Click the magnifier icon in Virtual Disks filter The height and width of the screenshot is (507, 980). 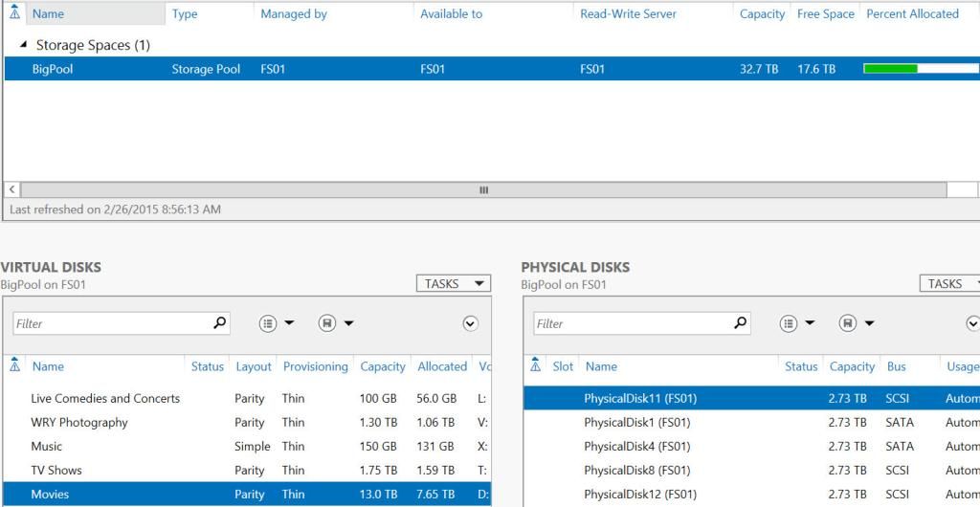220,323
